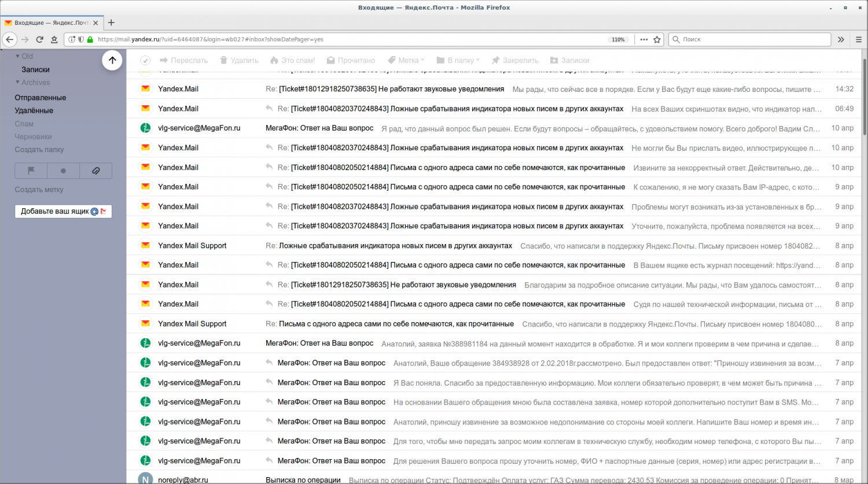
Task: Open the Записки folder in the sidebar
Action: 35,69
